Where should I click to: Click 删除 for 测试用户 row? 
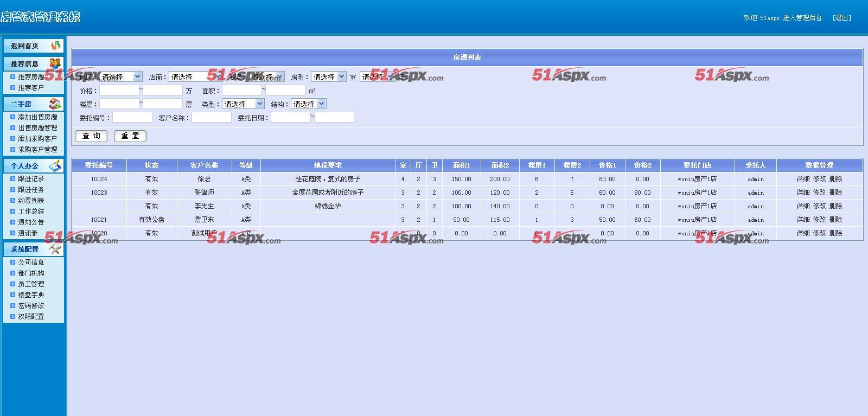click(835, 233)
